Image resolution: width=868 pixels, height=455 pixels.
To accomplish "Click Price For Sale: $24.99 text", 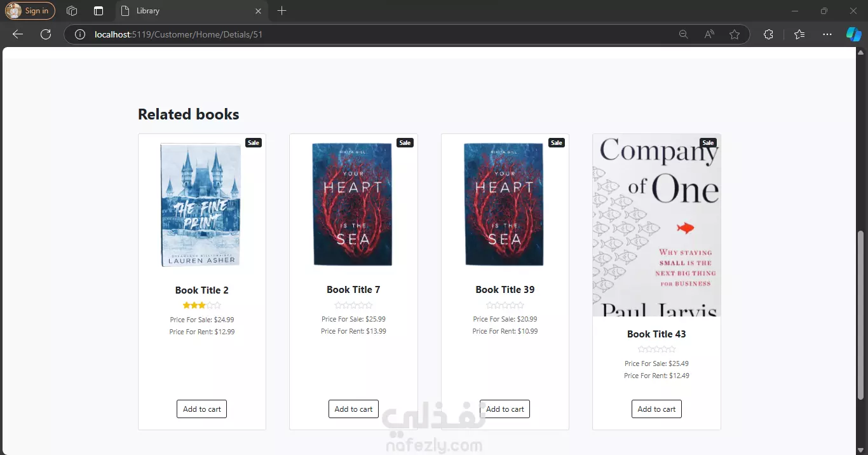I will tap(202, 320).
